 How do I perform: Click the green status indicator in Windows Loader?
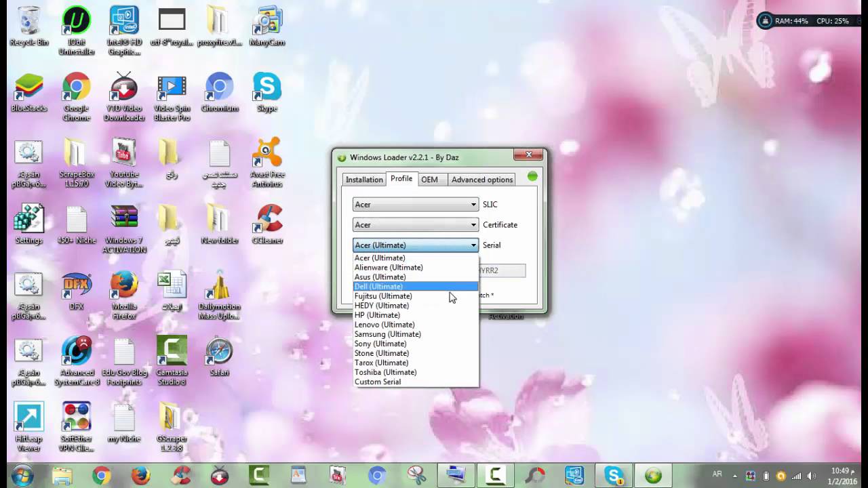(x=532, y=176)
